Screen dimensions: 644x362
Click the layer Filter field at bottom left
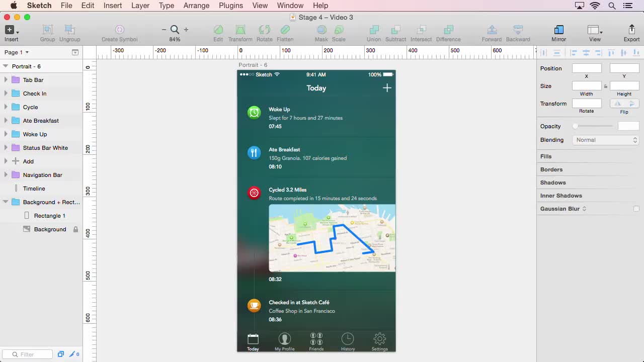tap(28, 354)
